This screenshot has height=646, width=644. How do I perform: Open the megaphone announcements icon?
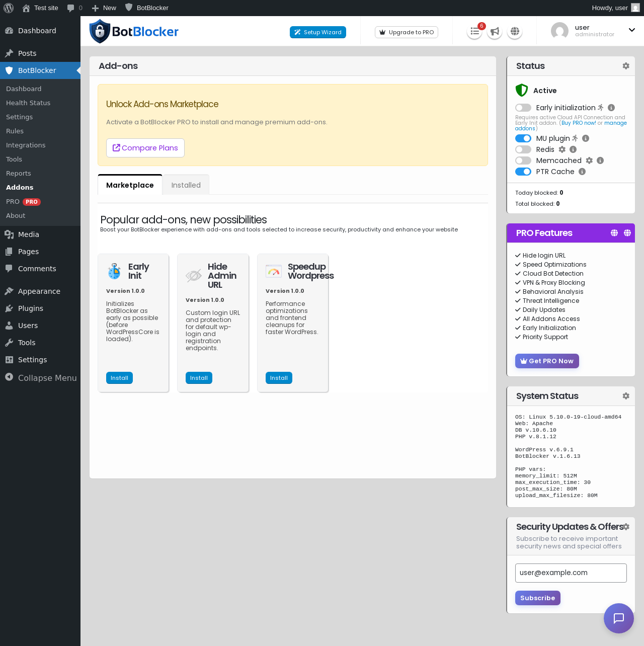click(495, 32)
